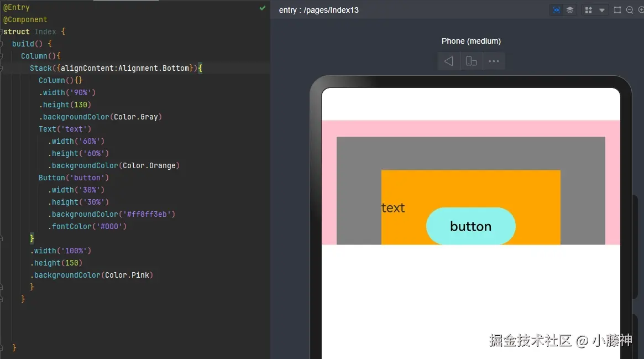Click the Text('text') code line
This screenshot has height=359, width=644.
pos(65,129)
